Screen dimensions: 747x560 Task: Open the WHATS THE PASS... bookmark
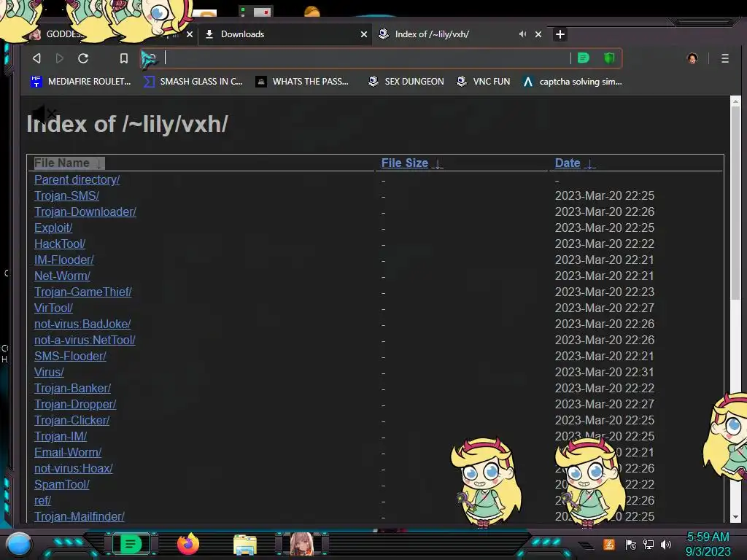pos(302,82)
